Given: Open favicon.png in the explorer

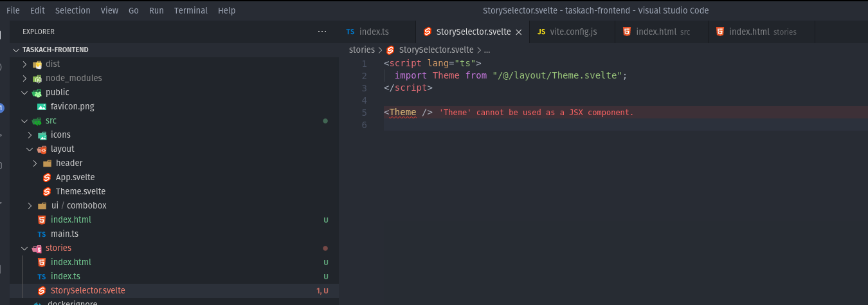Looking at the screenshot, I should point(174,106).
